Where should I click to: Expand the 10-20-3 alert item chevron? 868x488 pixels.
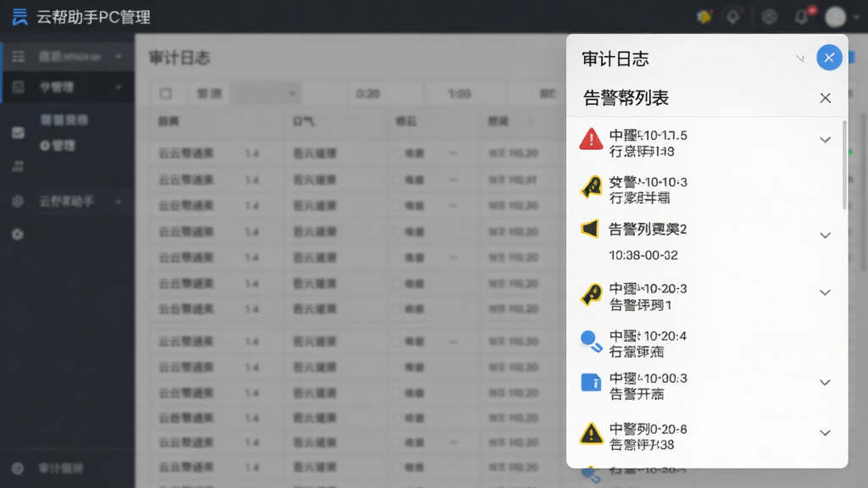[826, 292]
